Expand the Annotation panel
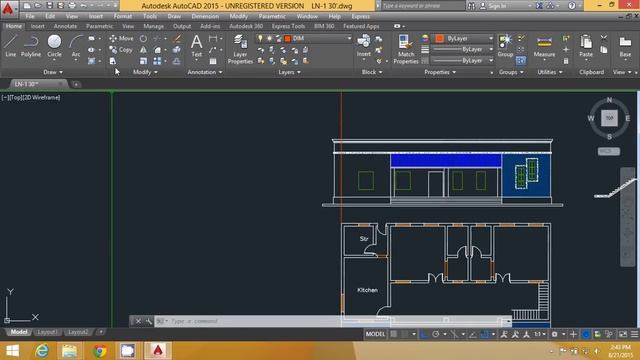This screenshot has height=360, width=640. [x=205, y=72]
